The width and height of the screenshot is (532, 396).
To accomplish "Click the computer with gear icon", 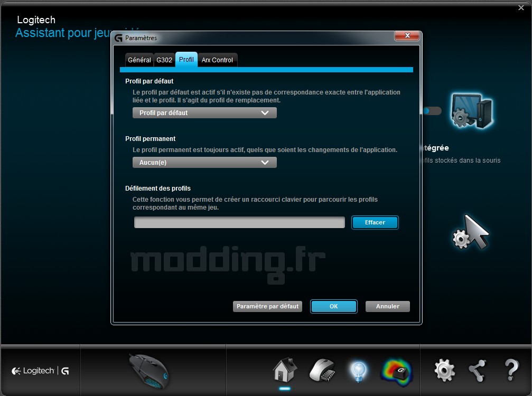I will click(x=471, y=110).
